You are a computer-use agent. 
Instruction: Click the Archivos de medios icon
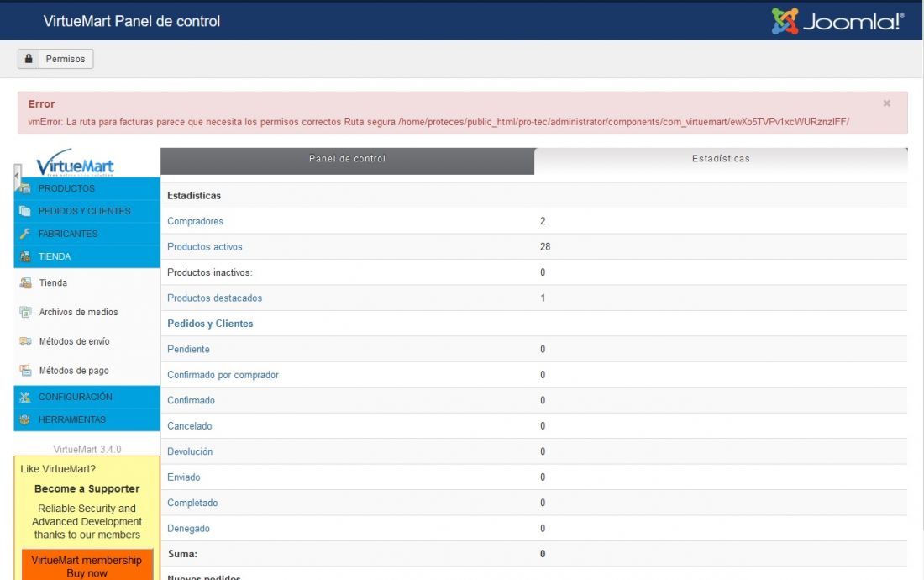click(x=25, y=312)
